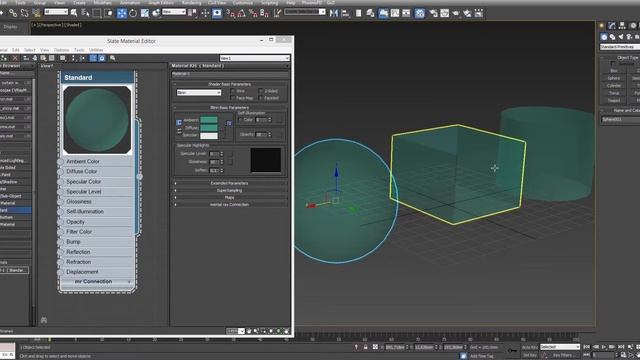The height and width of the screenshot is (360, 640).
Task: Click the Display tab button at top left
Action: [10, 27]
